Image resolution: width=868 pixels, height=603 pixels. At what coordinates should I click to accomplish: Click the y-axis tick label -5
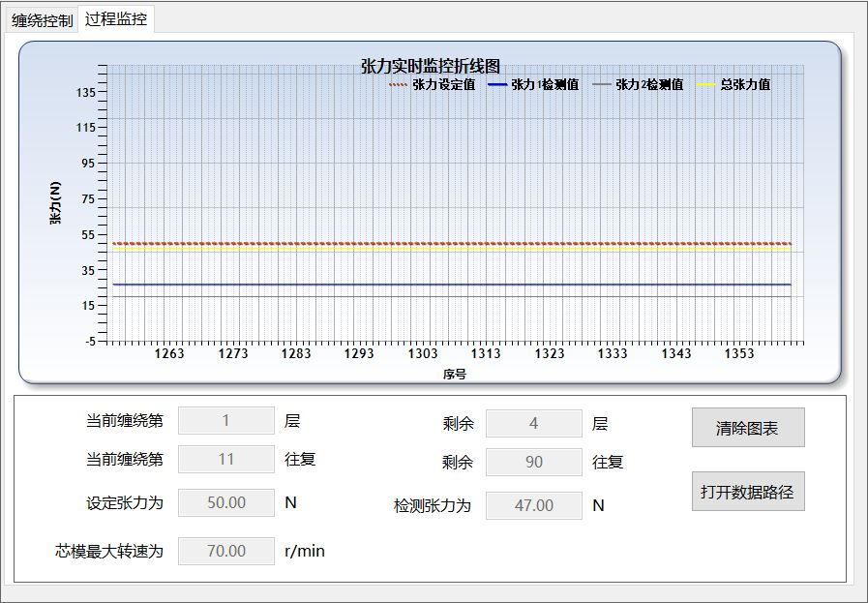pos(90,341)
